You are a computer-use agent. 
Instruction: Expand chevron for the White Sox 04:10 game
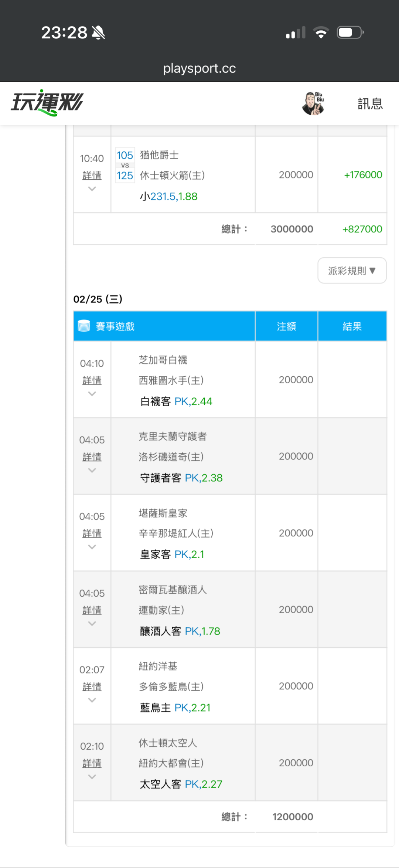click(92, 394)
